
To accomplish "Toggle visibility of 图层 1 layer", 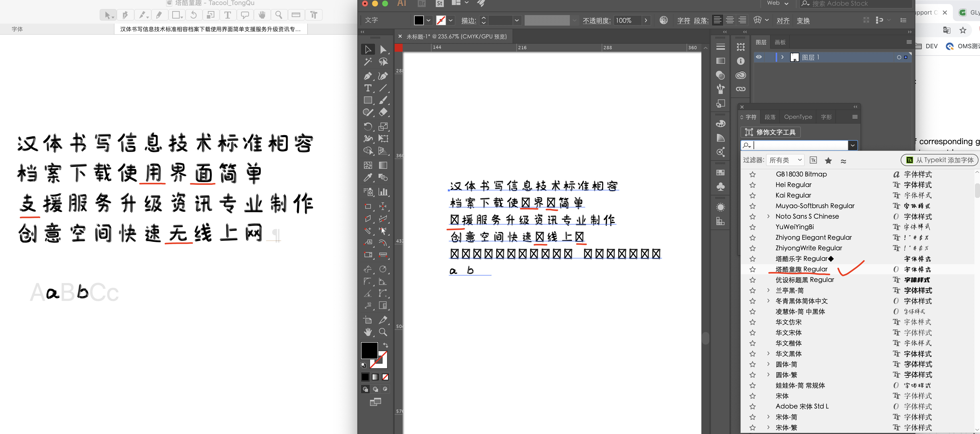I will coord(759,57).
